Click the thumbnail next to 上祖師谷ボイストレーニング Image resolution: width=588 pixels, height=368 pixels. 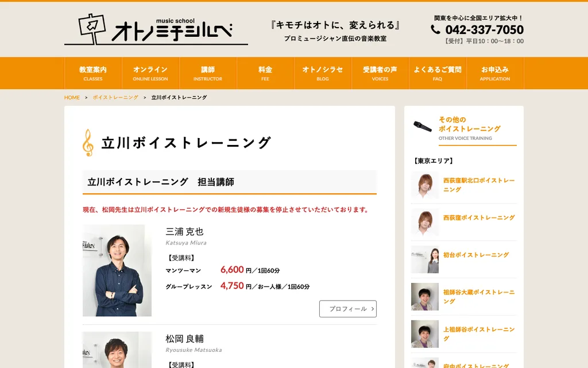(x=425, y=334)
